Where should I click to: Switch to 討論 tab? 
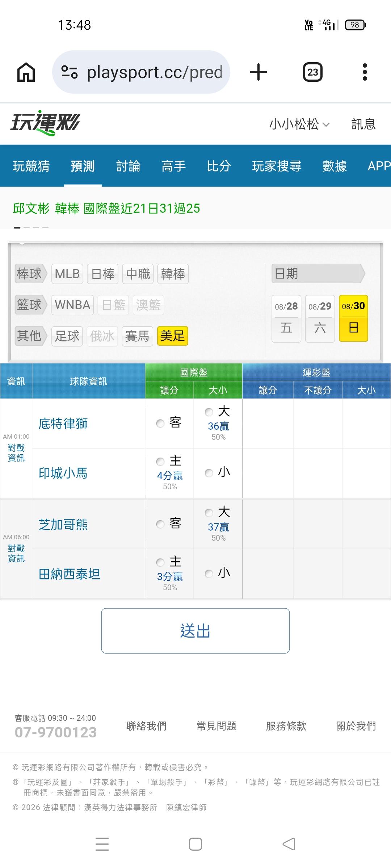click(128, 166)
